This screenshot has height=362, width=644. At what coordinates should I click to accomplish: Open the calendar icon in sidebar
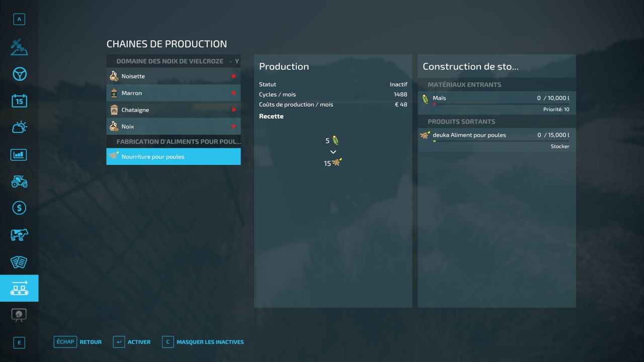tap(19, 101)
